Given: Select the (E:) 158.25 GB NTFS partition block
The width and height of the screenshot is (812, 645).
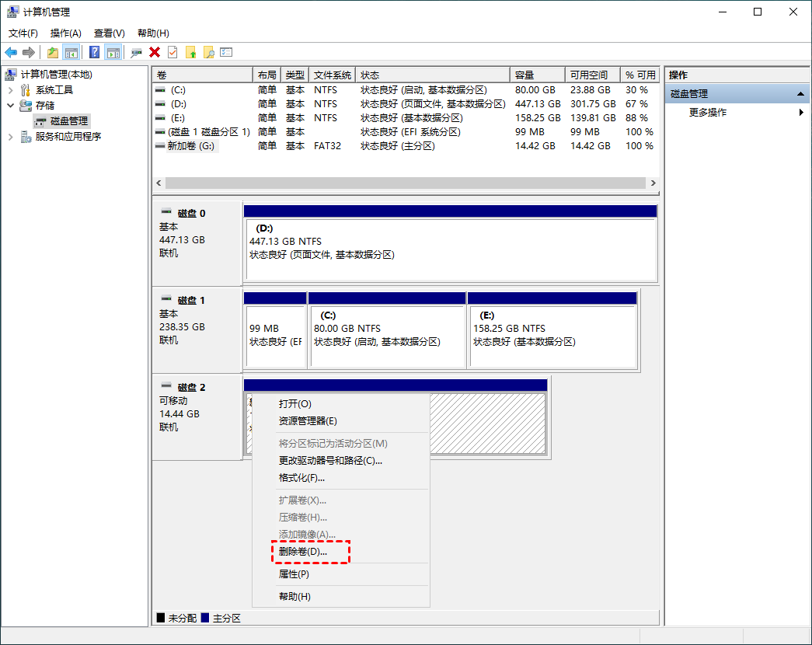Looking at the screenshot, I should pos(552,336).
